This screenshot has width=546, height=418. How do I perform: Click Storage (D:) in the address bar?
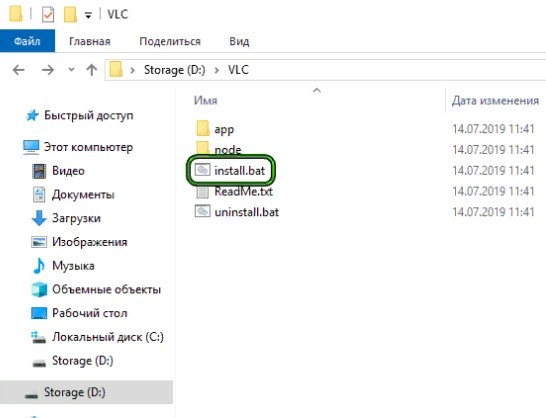(174, 70)
